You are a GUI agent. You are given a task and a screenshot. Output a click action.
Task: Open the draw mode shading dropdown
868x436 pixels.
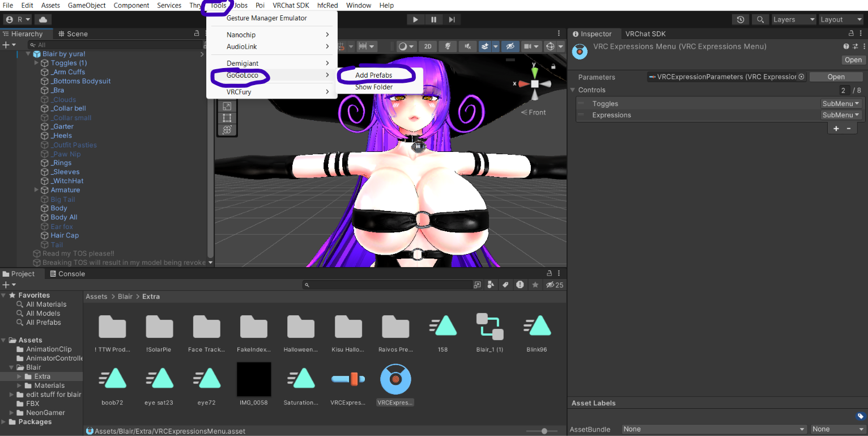[406, 46]
